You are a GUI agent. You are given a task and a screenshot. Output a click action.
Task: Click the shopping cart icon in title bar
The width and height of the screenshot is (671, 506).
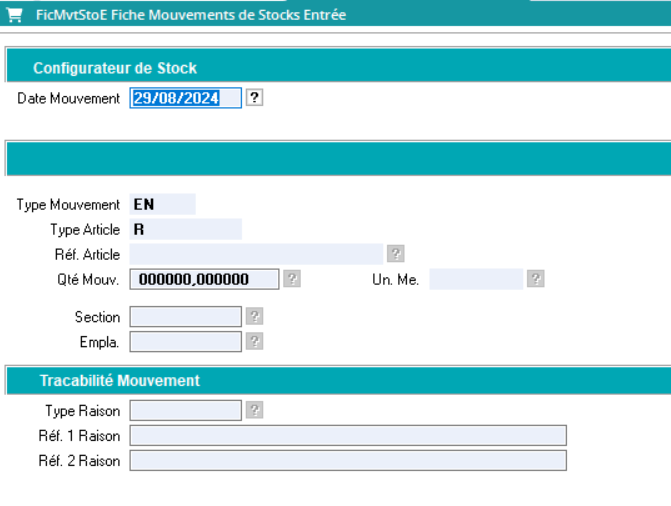tap(14, 15)
